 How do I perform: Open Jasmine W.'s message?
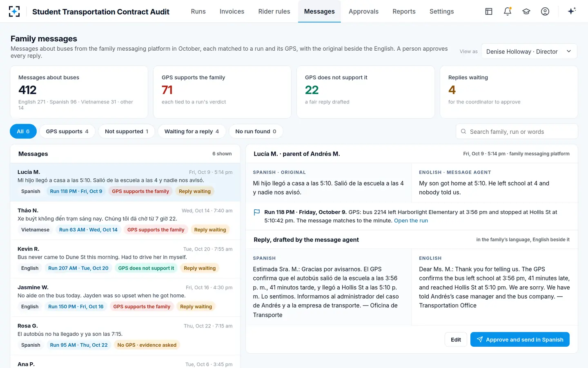click(x=125, y=298)
